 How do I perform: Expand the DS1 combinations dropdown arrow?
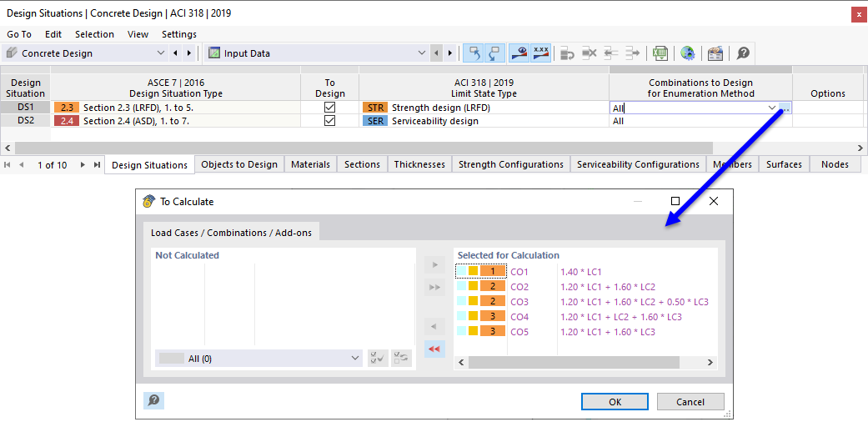(x=772, y=108)
